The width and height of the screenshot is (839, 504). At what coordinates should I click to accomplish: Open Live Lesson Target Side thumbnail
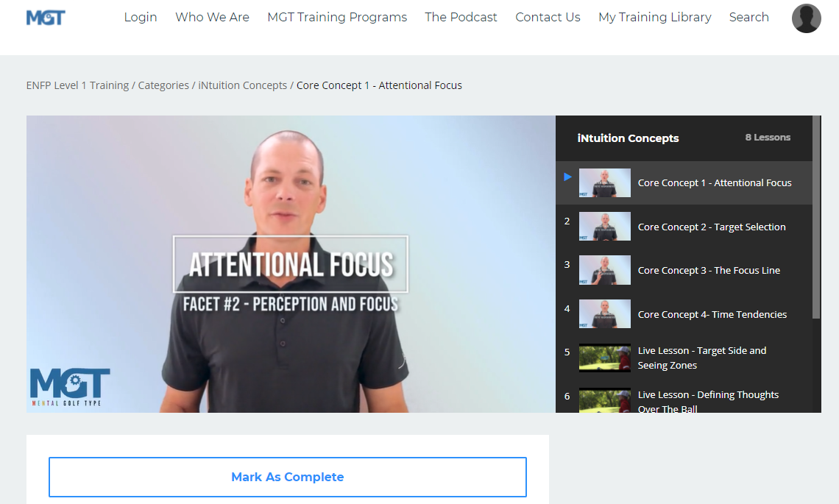pos(605,358)
